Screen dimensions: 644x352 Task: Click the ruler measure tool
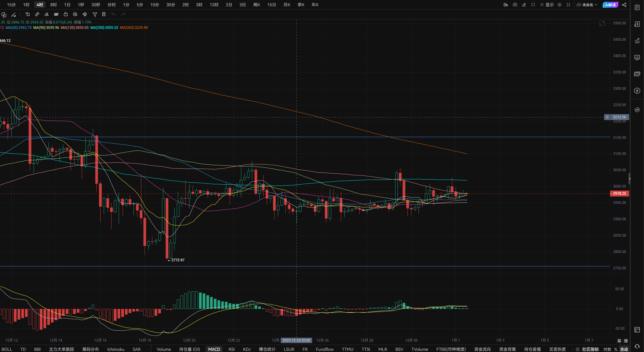point(37,14)
